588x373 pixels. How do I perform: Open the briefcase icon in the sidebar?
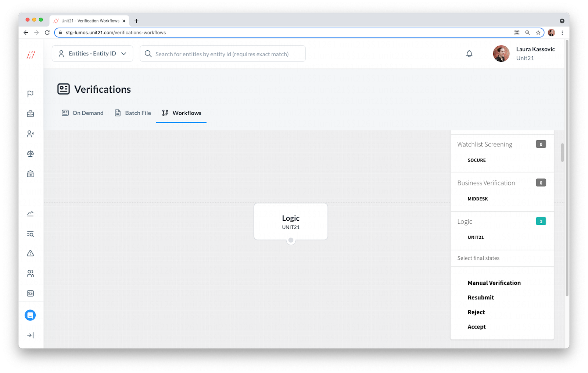pos(31,114)
